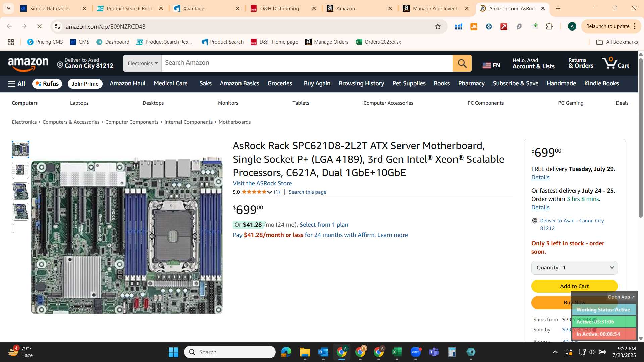Open Amazon Basics nav item

click(239, 83)
